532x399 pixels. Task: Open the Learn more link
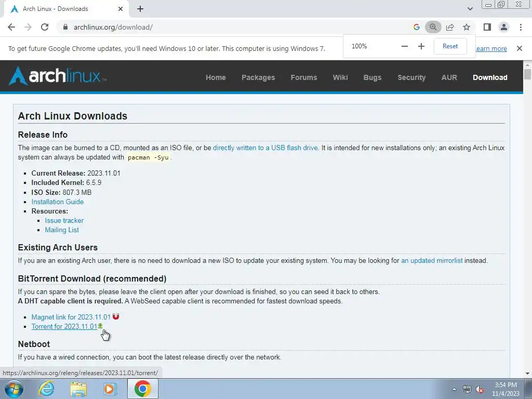click(x=491, y=48)
